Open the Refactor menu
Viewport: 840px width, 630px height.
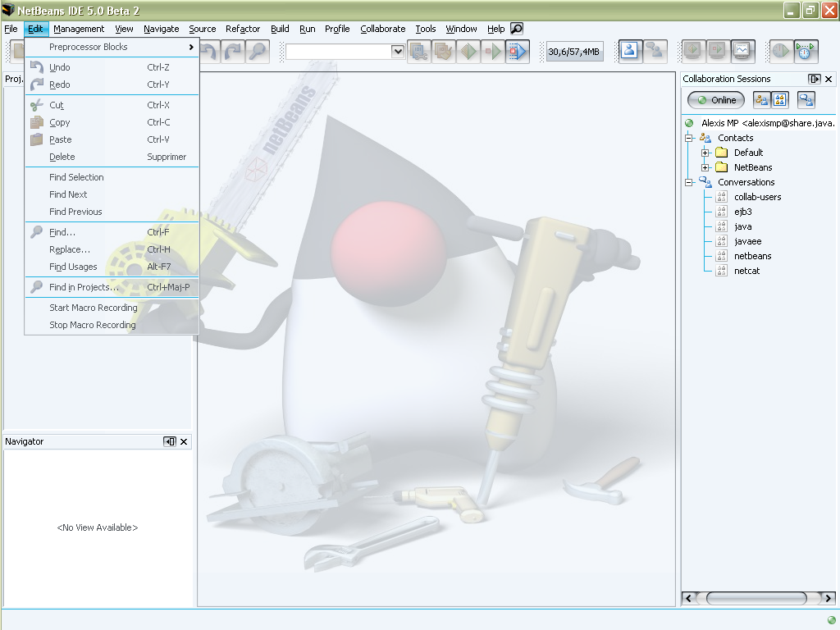coord(243,29)
